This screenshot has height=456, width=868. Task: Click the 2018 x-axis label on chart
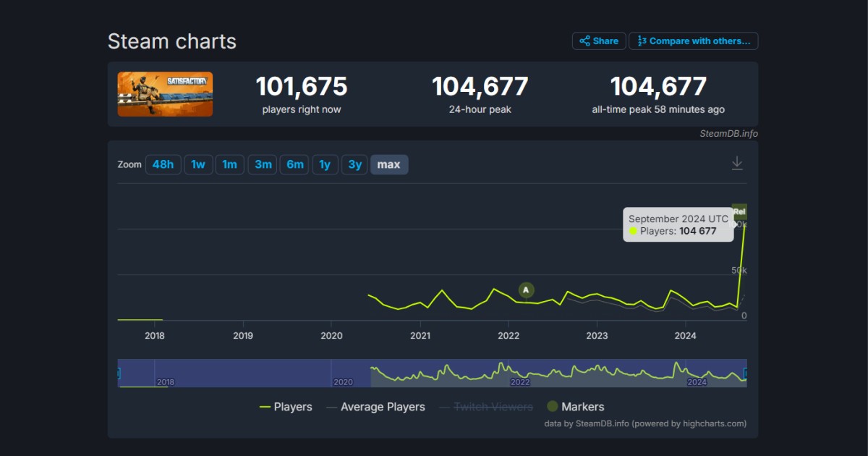point(155,335)
